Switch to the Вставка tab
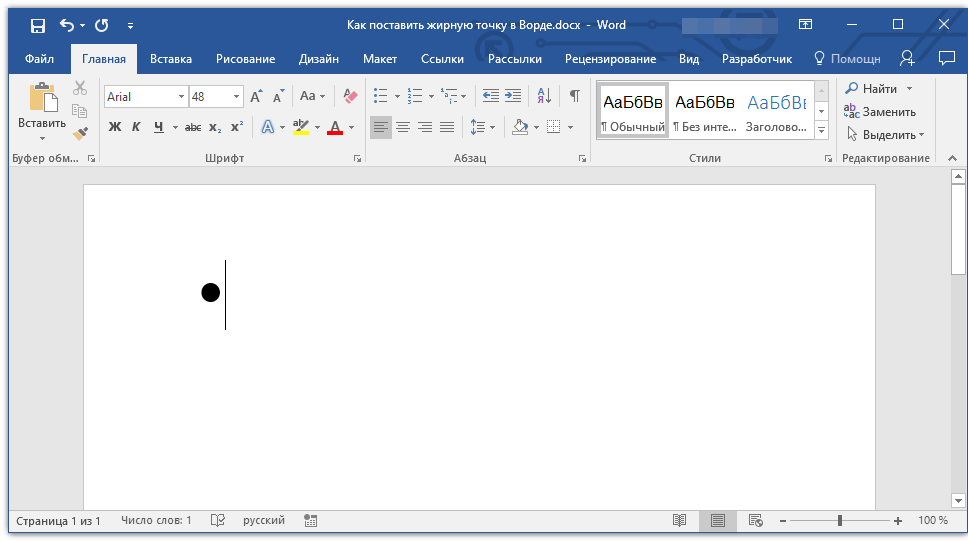Screen dimensions: 968x541 (x=171, y=59)
